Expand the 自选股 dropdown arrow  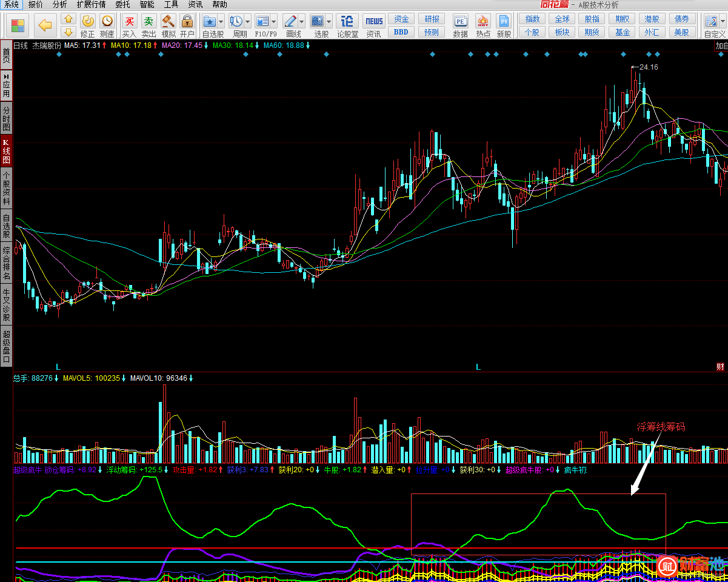(221, 21)
